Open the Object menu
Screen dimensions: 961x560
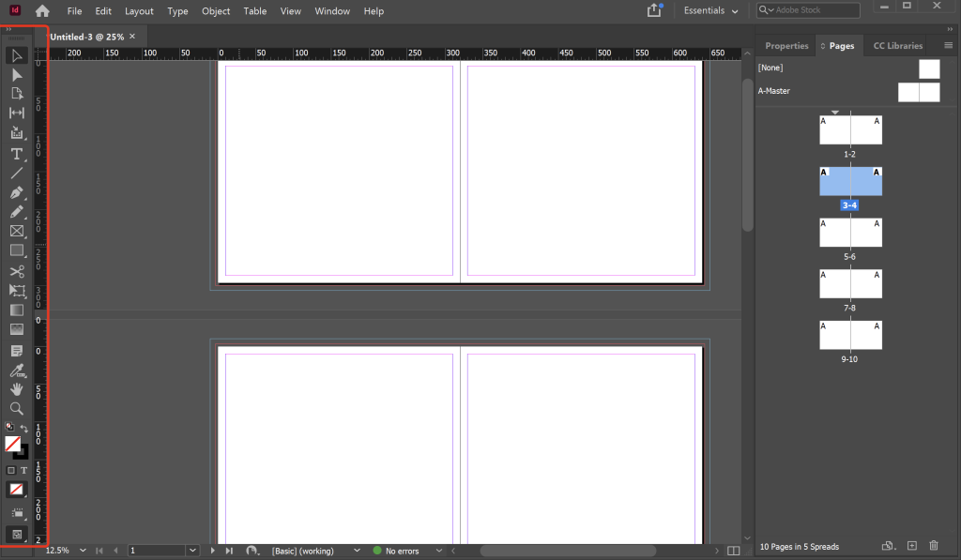(216, 11)
